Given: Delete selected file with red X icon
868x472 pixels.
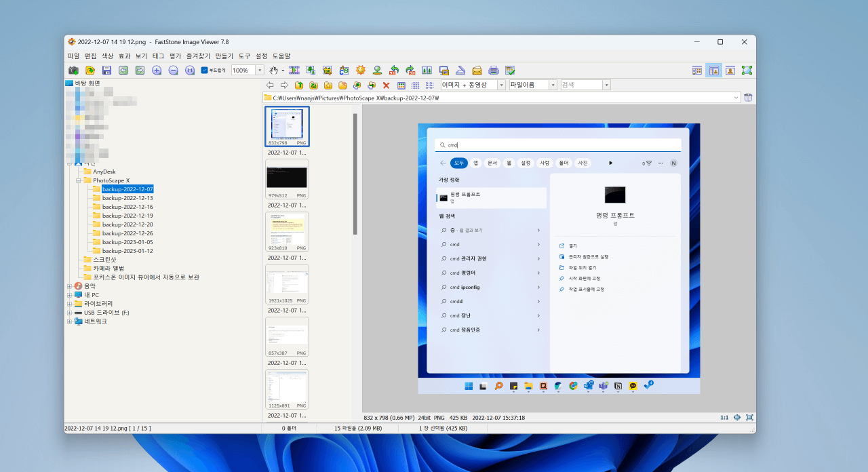Looking at the screenshot, I should click(387, 85).
